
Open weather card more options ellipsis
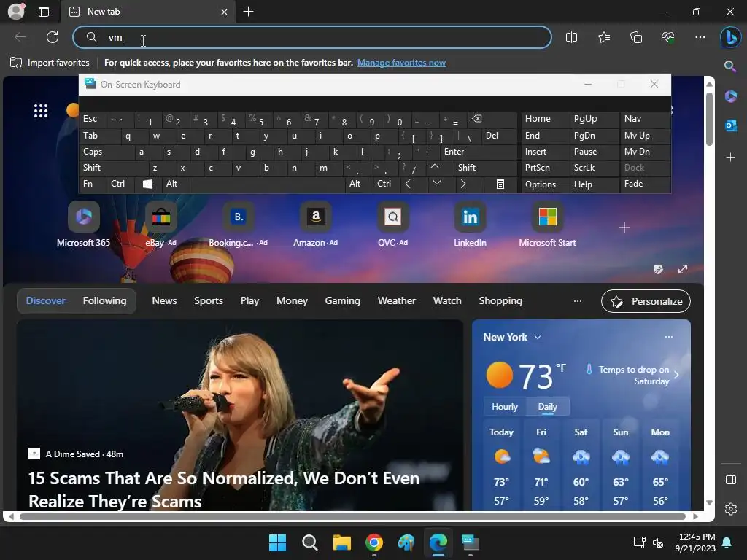click(x=669, y=337)
